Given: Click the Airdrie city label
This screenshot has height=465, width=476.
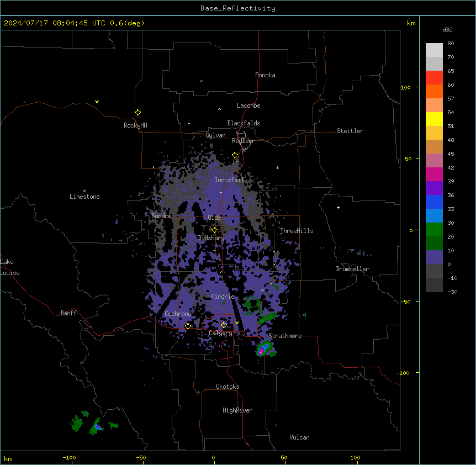Looking at the screenshot, I should tap(223, 297).
